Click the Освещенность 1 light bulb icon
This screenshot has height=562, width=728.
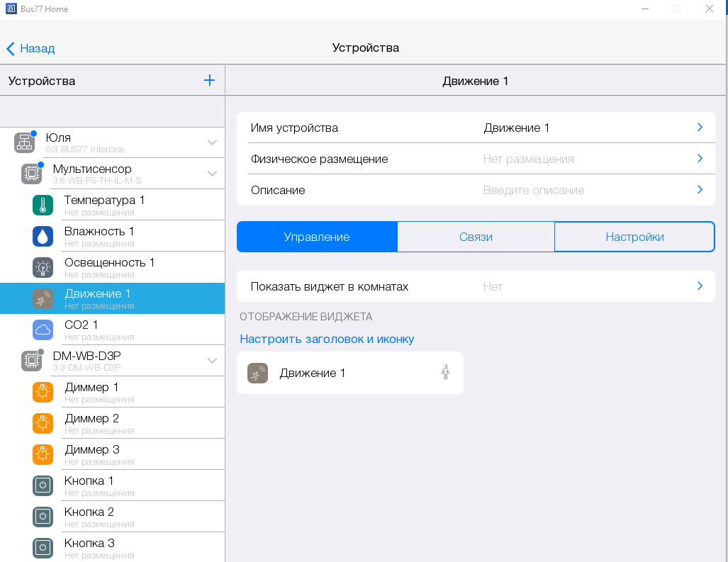(43, 268)
